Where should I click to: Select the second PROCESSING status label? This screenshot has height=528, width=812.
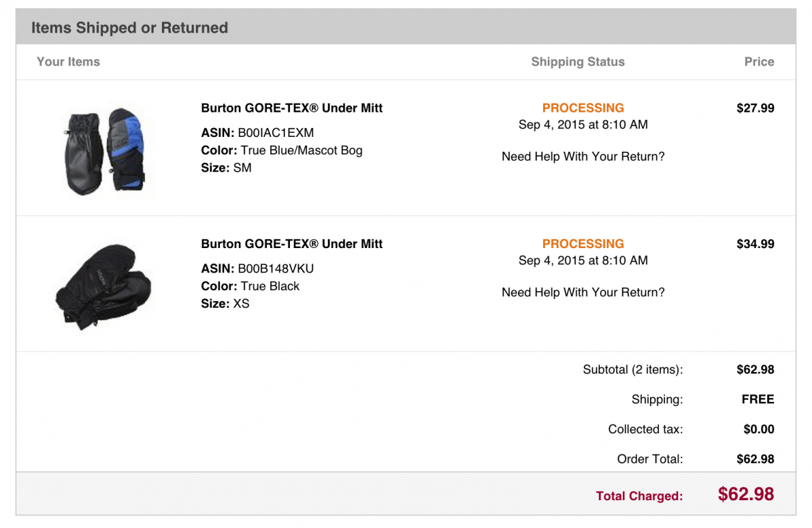(583, 244)
